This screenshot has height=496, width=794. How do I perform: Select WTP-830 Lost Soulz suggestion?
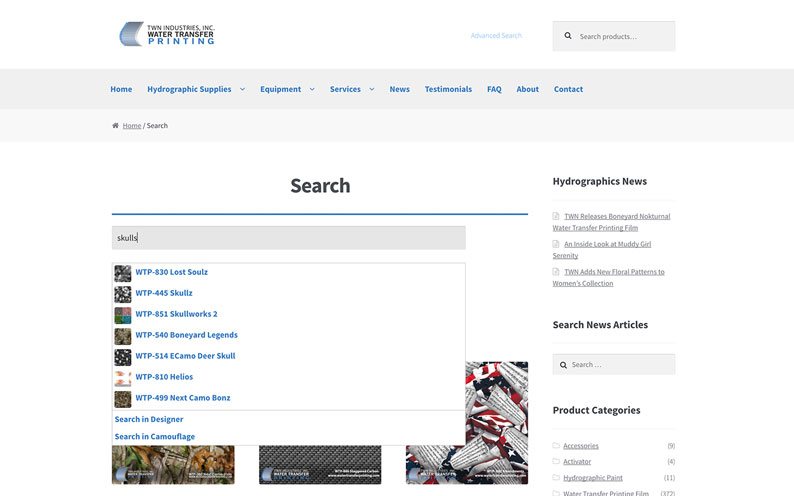pyautogui.click(x=171, y=272)
